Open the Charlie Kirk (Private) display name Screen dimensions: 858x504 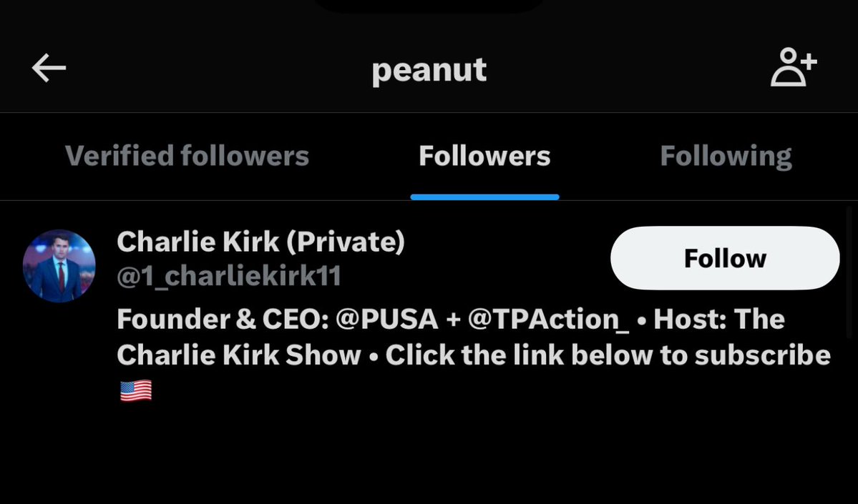point(260,242)
